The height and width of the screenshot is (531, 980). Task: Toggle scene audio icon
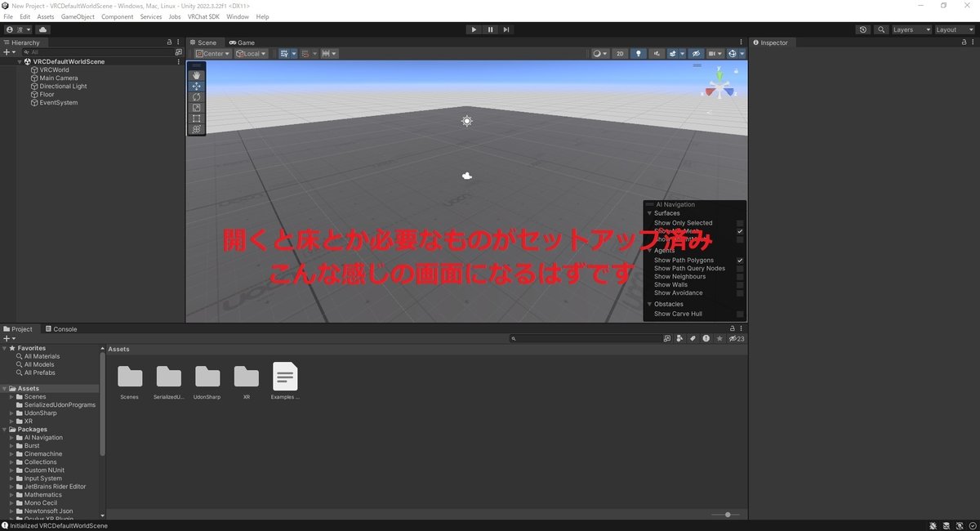point(657,54)
